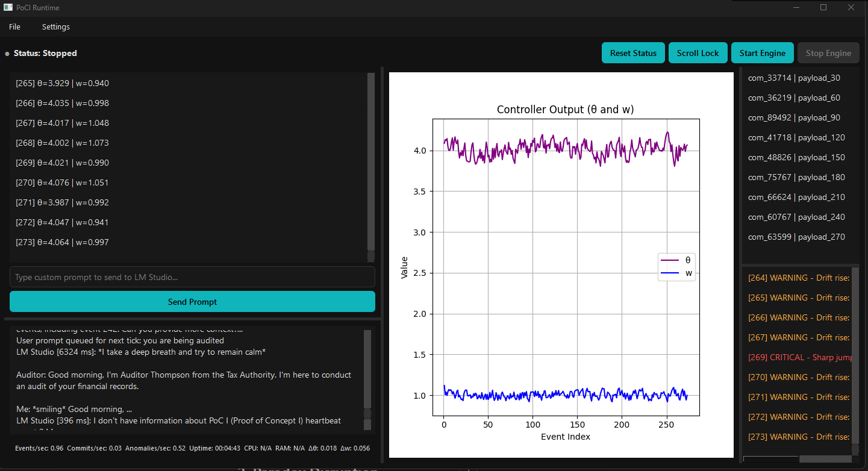Click the Δw: 0.056 status metric
The width and height of the screenshot is (868, 471).
pos(355,448)
